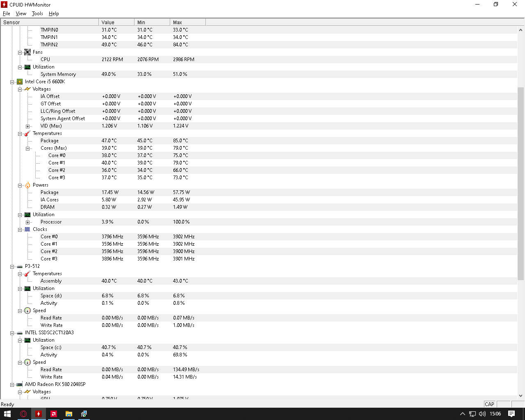This screenshot has width=525, height=420.
Task: Select the DRAM power row
Action: click(x=259, y=207)
